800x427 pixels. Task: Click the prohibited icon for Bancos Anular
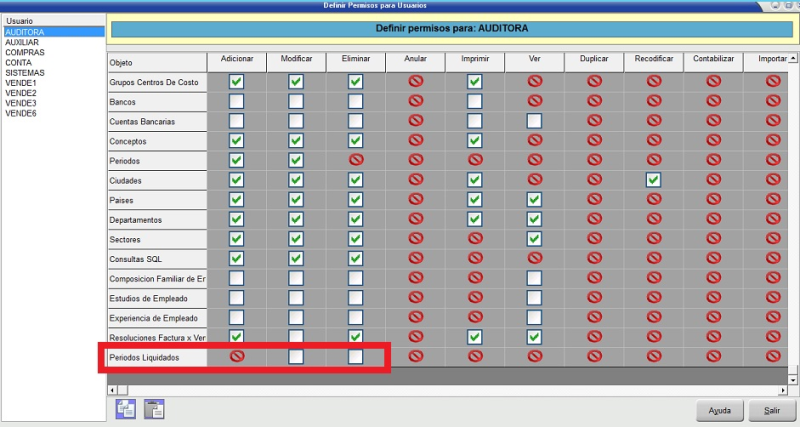[416, 101]
